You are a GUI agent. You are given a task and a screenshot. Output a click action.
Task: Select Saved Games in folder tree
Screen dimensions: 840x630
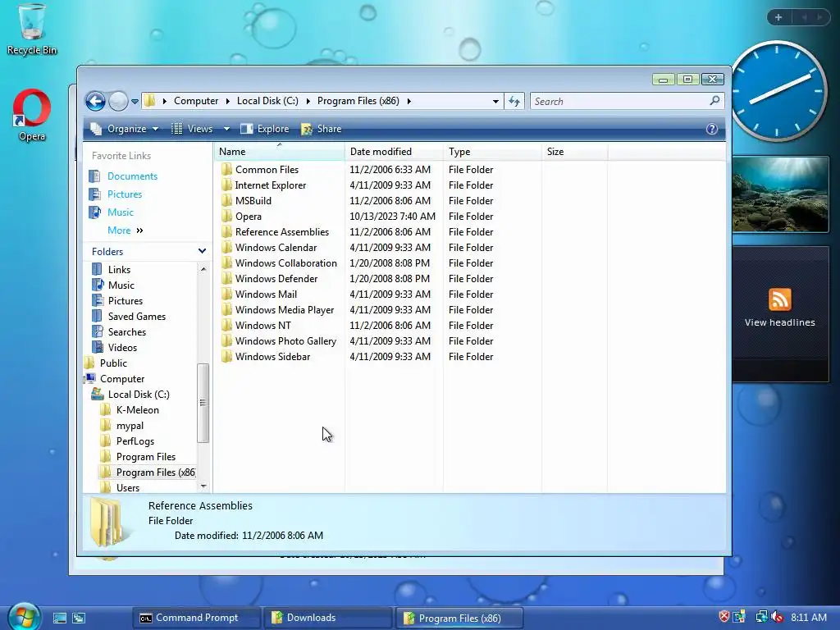[137, 317]
